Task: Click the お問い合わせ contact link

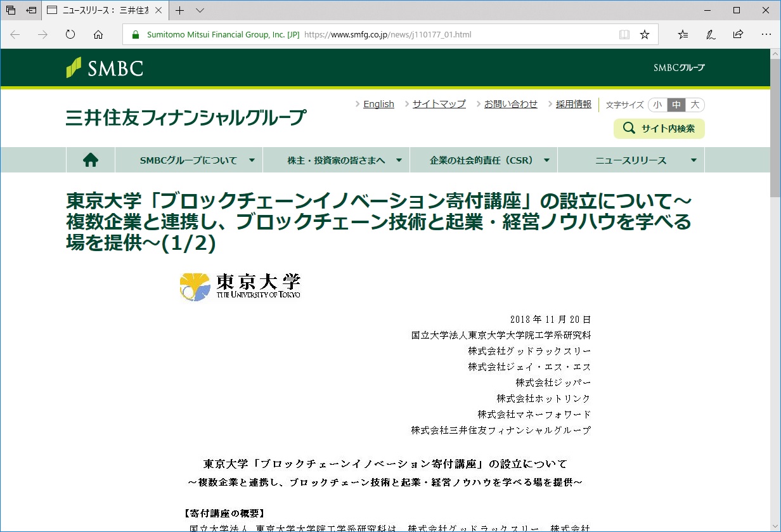Action: [x=510, y=103]
